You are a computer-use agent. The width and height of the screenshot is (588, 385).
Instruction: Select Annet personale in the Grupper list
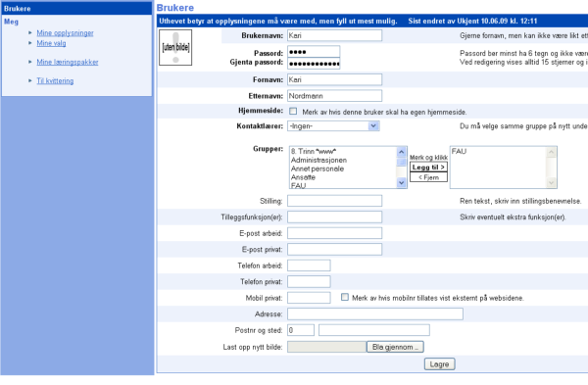pos(318,168)
